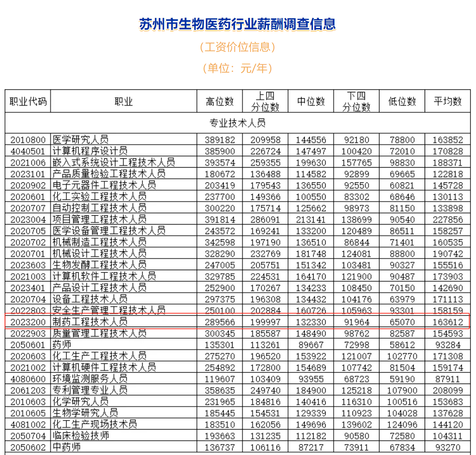Select the 上四分位数 column header
This screenshot has width=476, height=455.
[265, 101]
